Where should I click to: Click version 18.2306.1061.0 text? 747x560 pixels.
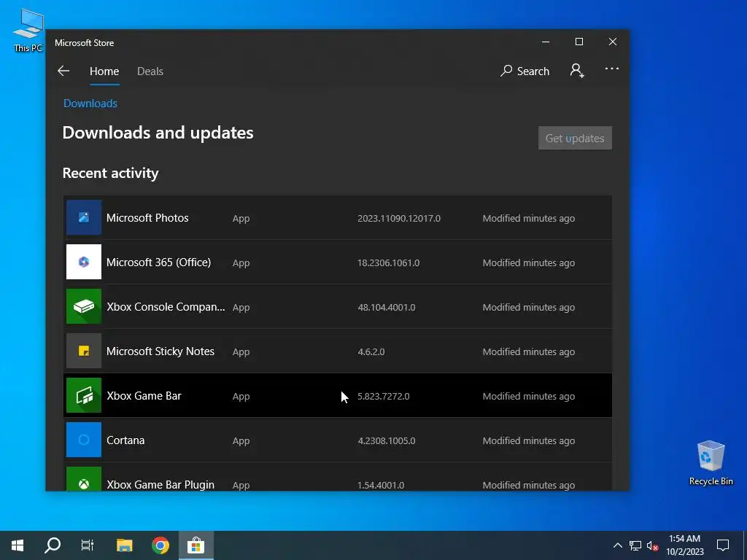[x=388, y=262]
